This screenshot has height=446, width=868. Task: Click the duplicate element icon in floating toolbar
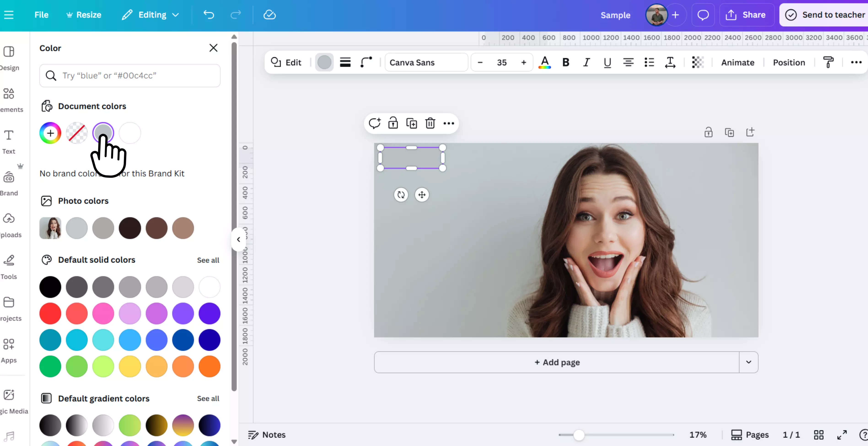click(411, 123)
